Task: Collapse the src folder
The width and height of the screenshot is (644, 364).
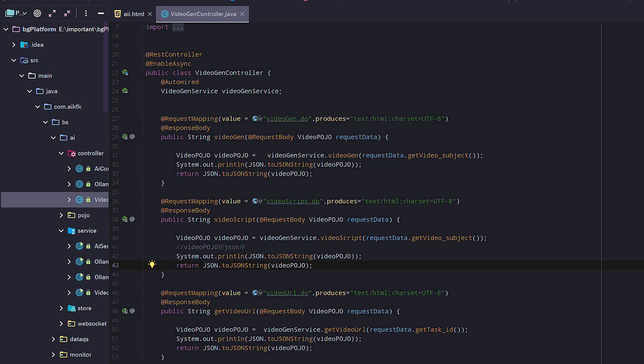Action: [x=14, y=60]
